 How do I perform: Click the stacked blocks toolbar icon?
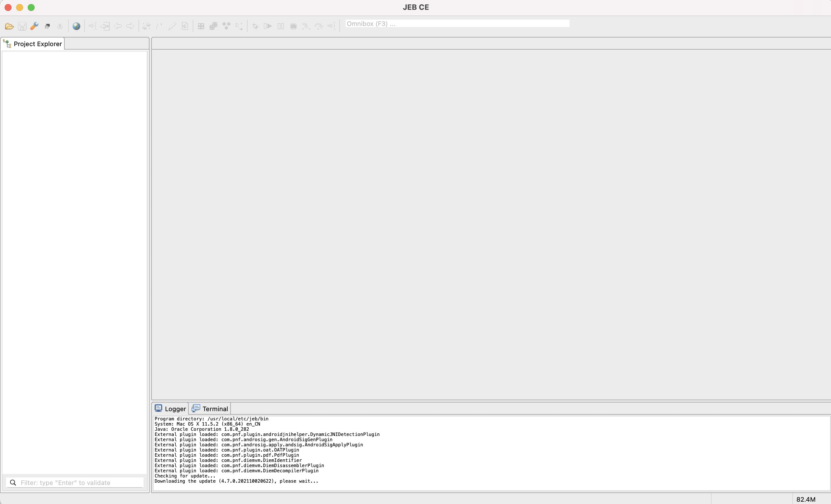[214, 26]
